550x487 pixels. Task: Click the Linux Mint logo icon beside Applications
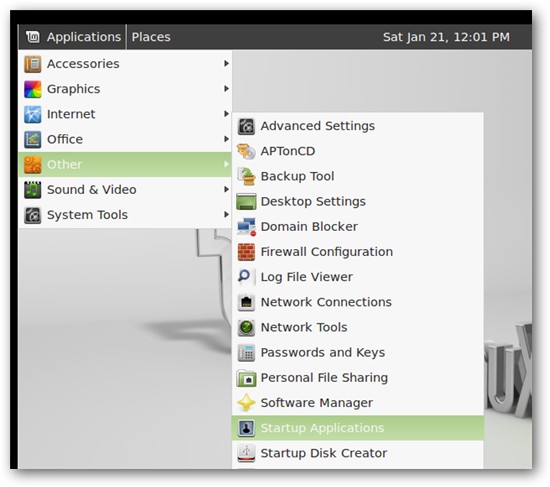click(33, 37)
